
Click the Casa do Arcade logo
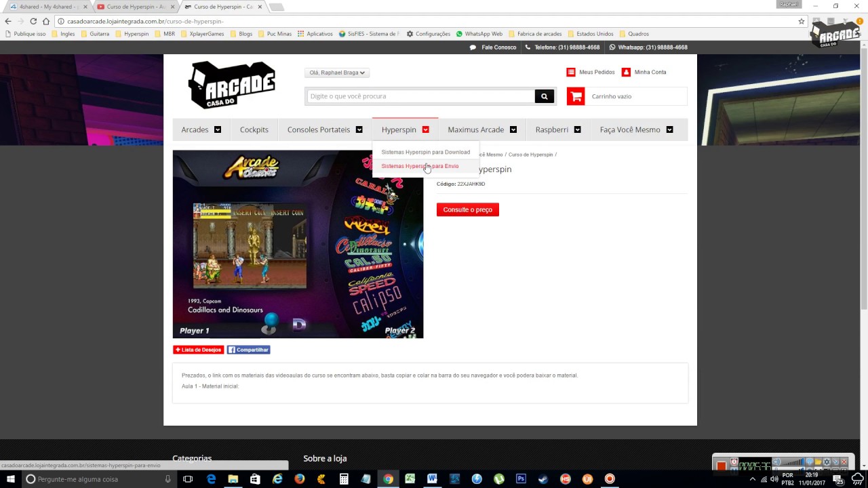[x=232, y=85]
